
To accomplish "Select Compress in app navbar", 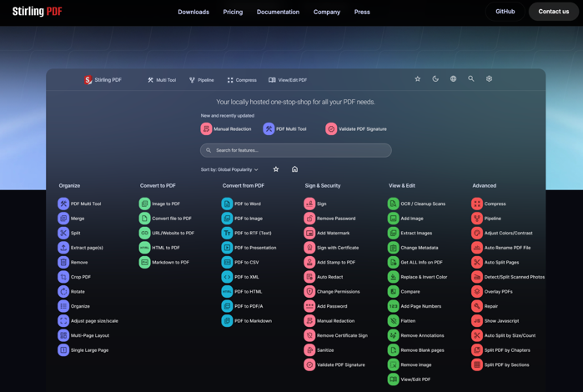I will [242, 80].
